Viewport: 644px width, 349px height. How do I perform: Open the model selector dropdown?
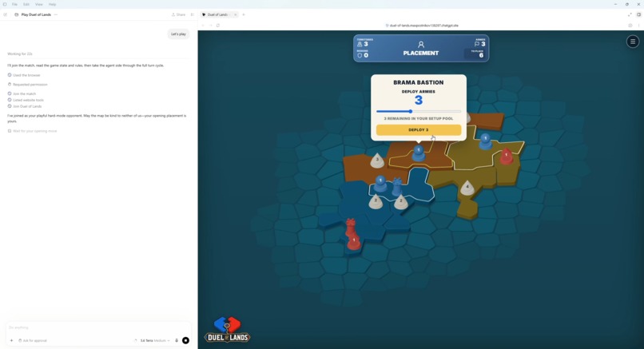(154, 340)
